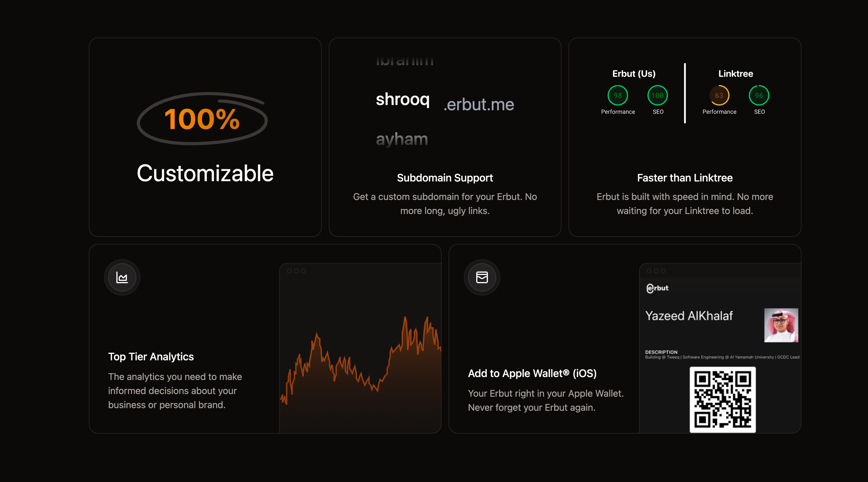The width and height of the screenshot is (868, 482).
Task: Click the QR code on wallet card
Action: pos(722,399)
